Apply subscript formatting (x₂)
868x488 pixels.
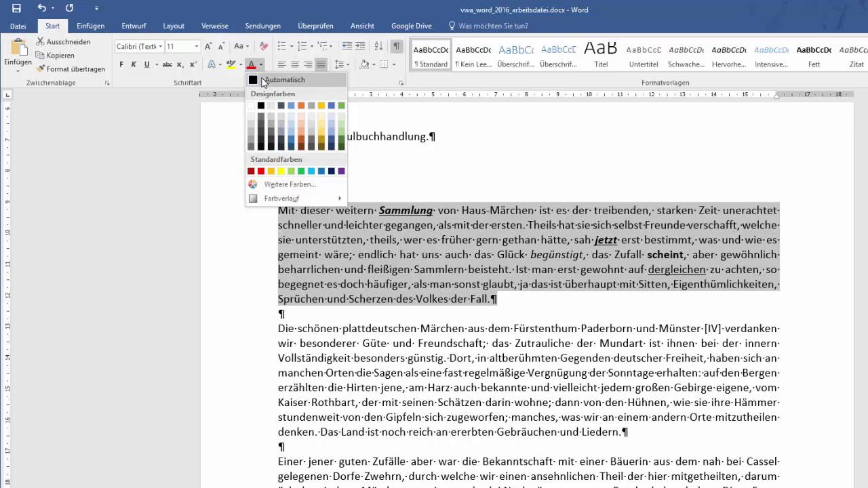[x=180, y=64]
